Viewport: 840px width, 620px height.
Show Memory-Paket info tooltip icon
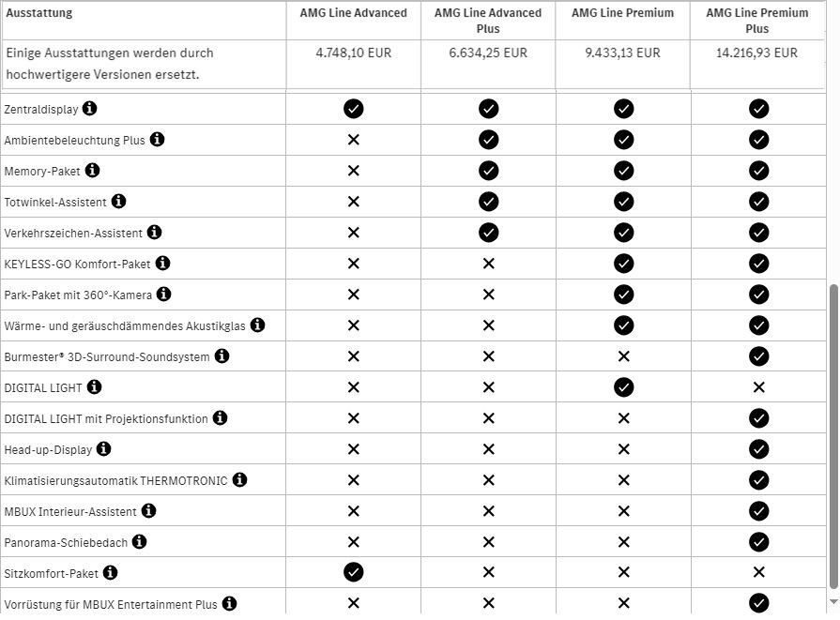coord(92,171)
